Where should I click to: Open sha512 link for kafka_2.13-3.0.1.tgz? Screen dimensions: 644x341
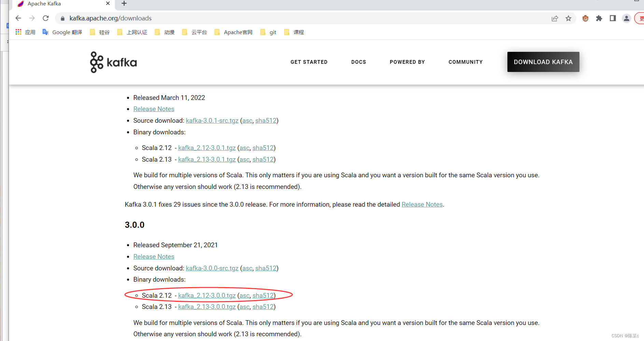[263, 160]
